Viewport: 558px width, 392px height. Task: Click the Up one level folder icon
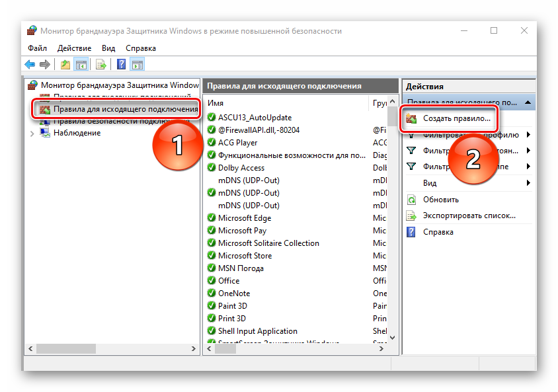[65, 64]
